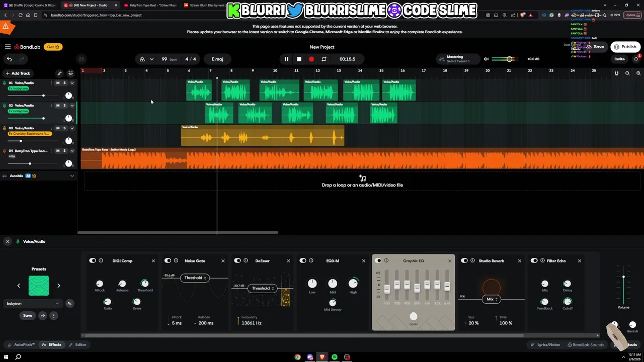Remove the DIGI Comp effect
Viewport: 644px width, 362px height.
[153, 261]
